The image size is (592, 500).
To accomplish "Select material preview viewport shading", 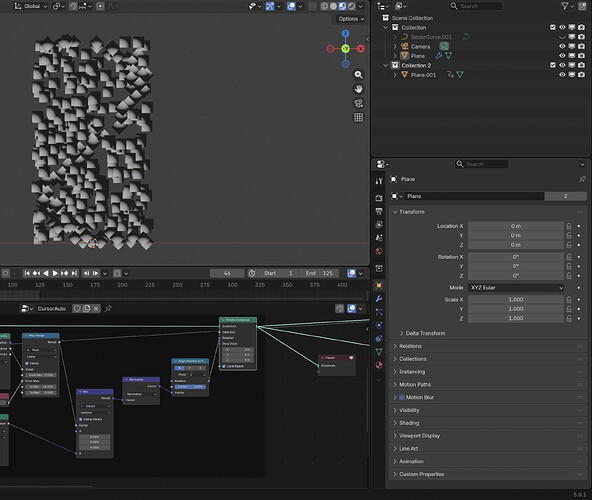I will 342,6.
